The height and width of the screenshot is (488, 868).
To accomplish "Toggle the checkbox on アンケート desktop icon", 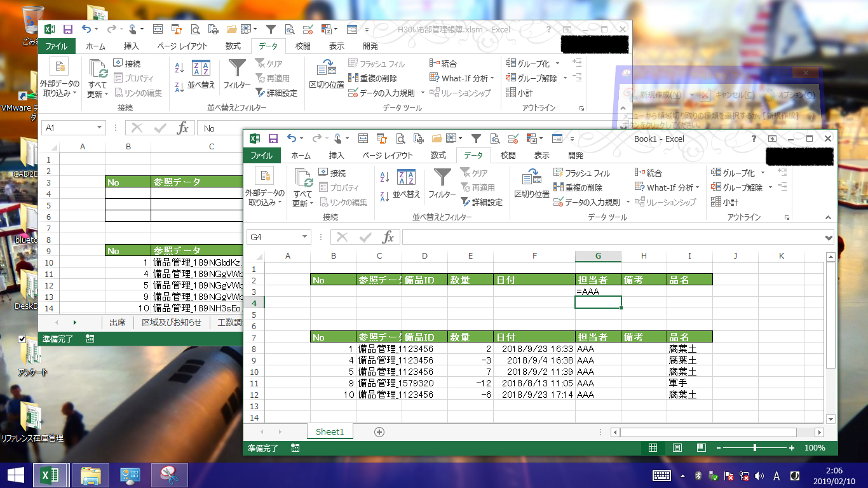I will click(x=22, y=339).
